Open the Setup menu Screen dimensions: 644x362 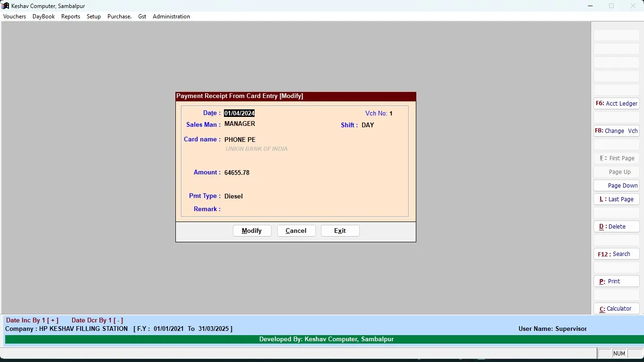coord(94,16)
